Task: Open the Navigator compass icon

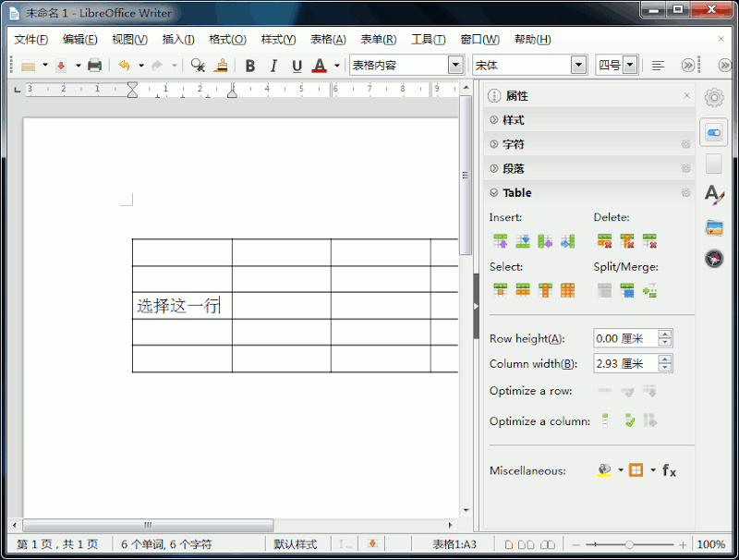Action: point(713,259)
